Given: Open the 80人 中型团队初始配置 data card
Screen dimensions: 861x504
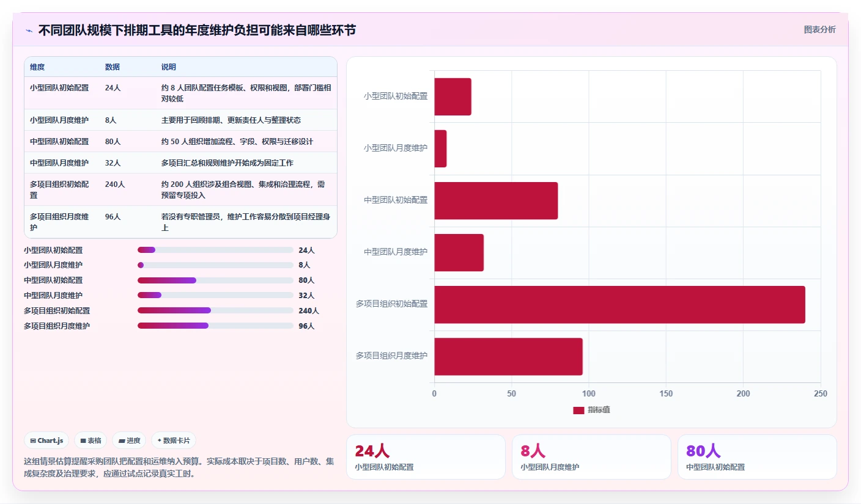Looking at the screenshot, I should (x=757, y=457).
